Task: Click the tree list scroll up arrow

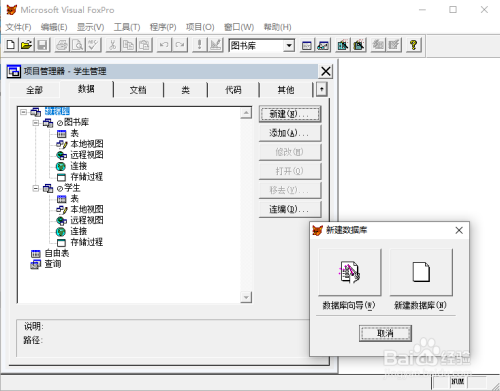Action: click(x=246, y=113)
